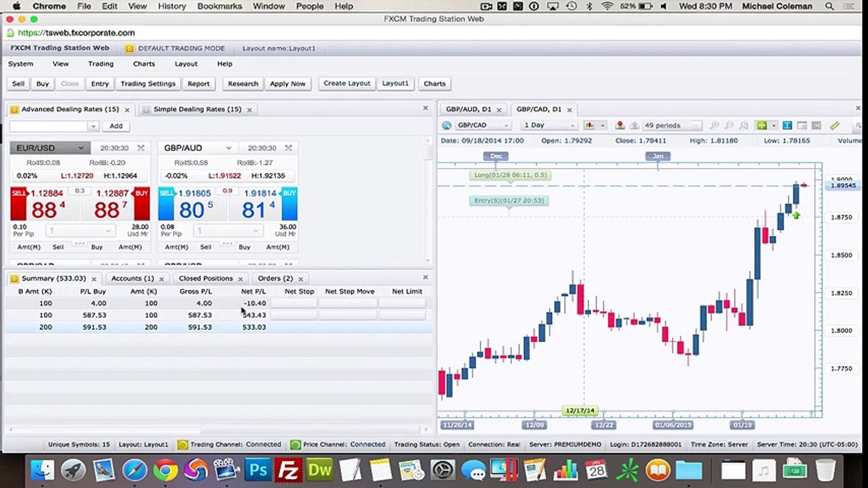Click the blue text-cursor chart tool icon

[x=787, y=125]
